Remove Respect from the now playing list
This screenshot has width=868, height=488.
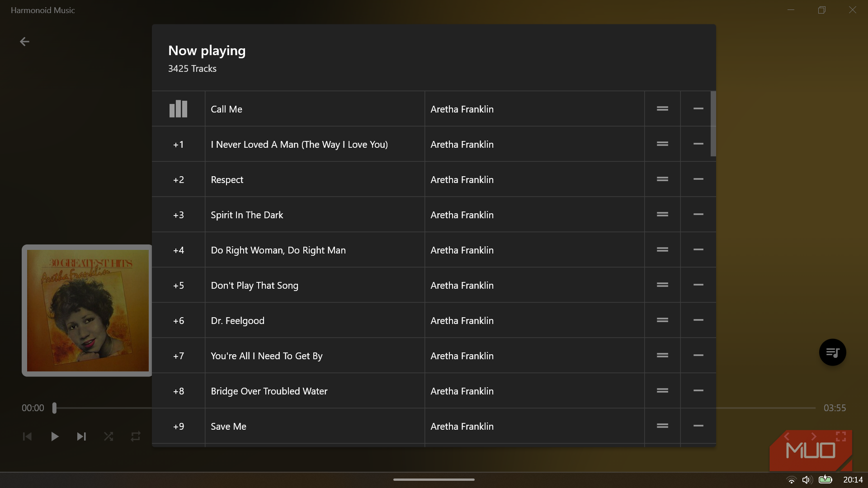coord(698,179)
